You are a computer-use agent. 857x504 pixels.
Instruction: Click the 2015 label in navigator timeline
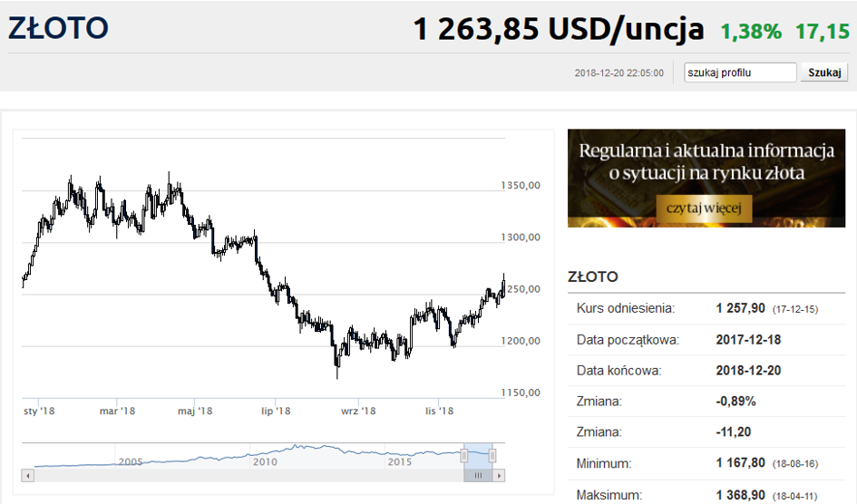(x=400, y=462)
